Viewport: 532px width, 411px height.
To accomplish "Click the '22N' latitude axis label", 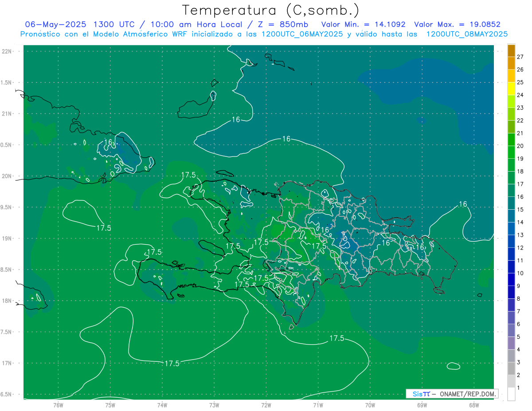I will (x=7, y=51).
